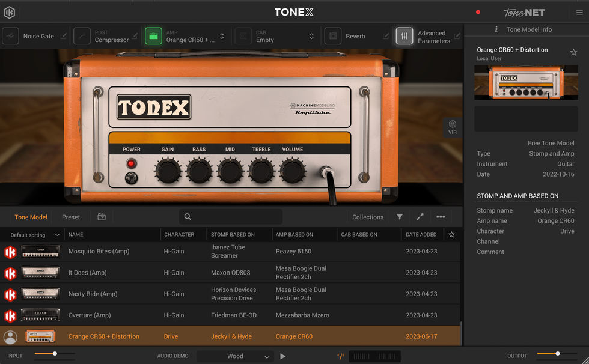Image resolution: width=589 pixels, height=364 pixels.
Task: Click the VIR cabinet icon
Action: click(x=453, y=127)
